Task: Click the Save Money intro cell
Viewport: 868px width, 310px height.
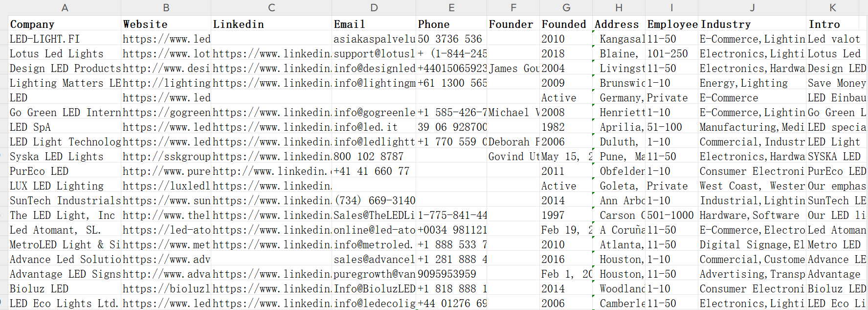Action: [x=837, y=83]
